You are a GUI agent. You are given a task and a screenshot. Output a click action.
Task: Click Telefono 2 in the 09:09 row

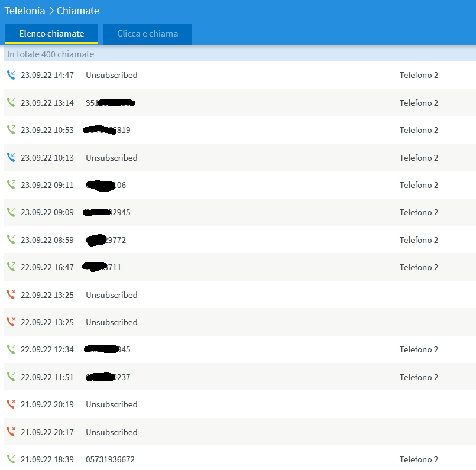419,212
